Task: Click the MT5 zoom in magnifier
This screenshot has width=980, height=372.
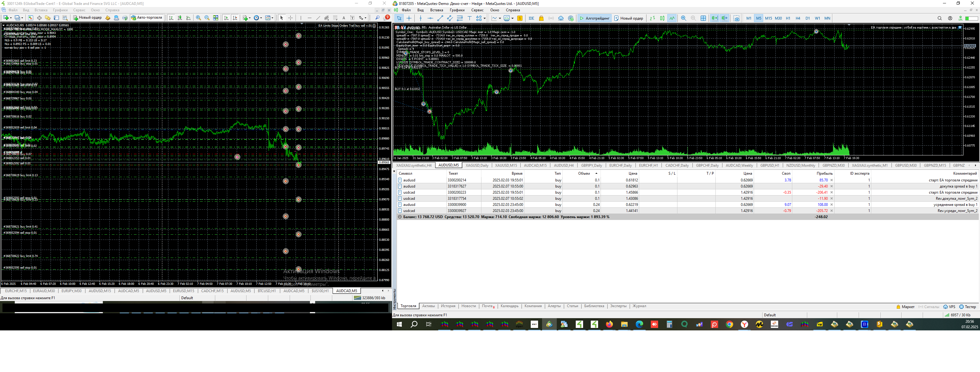Action: tap(683, 18)
